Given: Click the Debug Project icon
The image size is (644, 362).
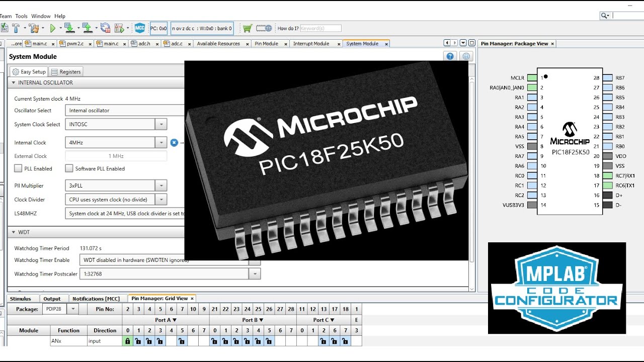Looking at the screenshot, I should tap(119, 28).
